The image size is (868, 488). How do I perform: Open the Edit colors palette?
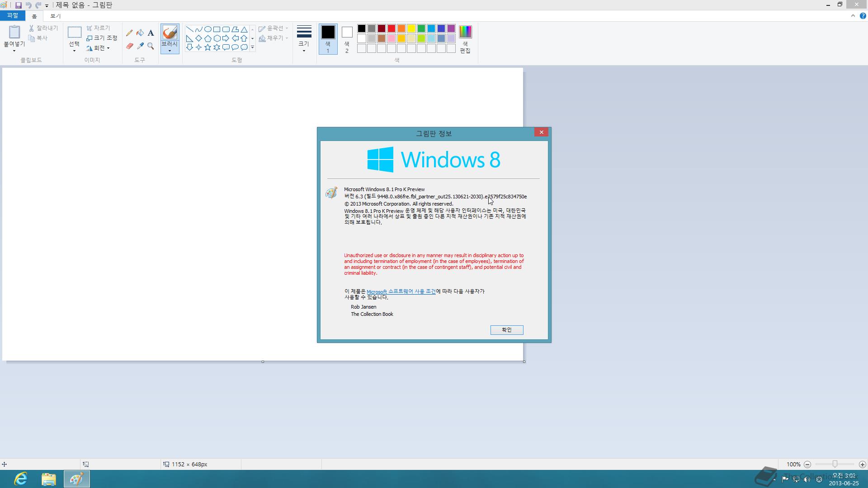pos(465,40)
